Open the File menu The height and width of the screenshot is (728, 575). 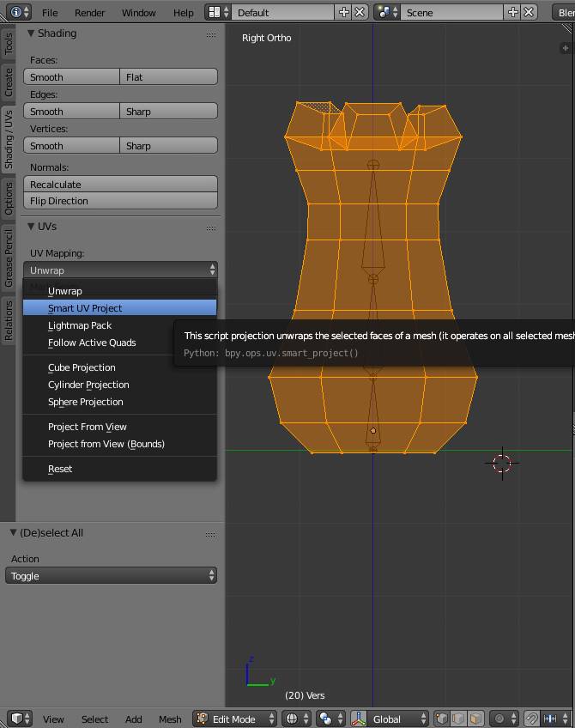tap(50, 13)
